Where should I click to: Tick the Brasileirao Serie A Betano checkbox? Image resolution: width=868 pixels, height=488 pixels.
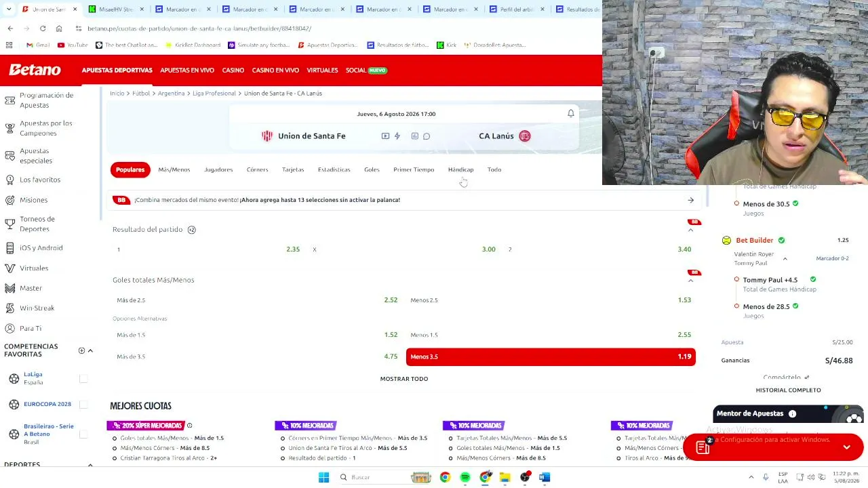pos(83,434)
